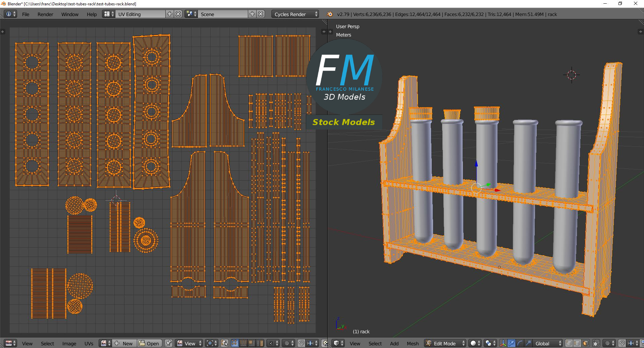644x348 pixels.
Task: Select UV vertex selection mode
Action: click(234, 343)
